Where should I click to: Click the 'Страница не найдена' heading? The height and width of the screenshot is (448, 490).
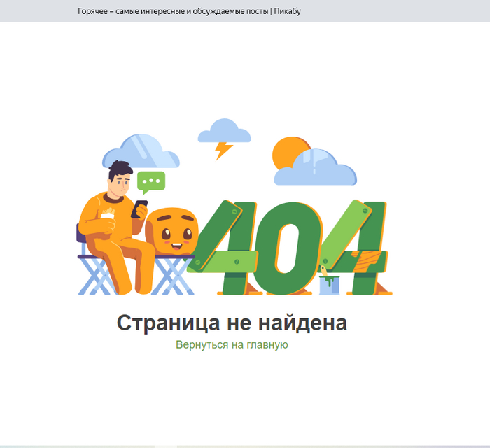(232, 323)
